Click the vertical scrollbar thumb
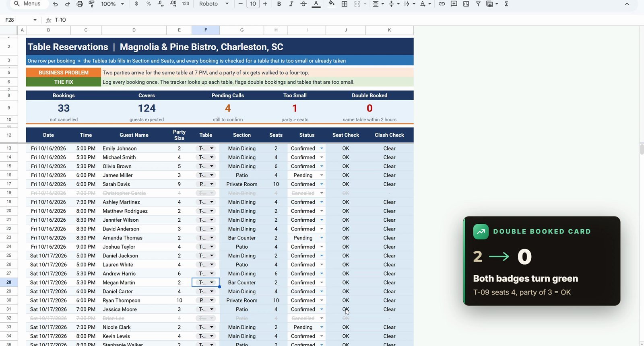 [x=642, y=149]
